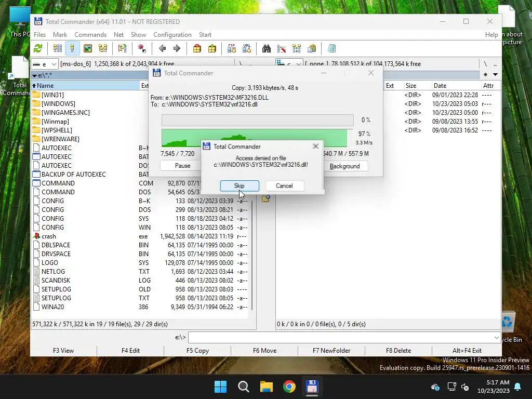This screenshot has height=399, width=532.
Task: Send copy operation to Background
Action: point(345,166)
